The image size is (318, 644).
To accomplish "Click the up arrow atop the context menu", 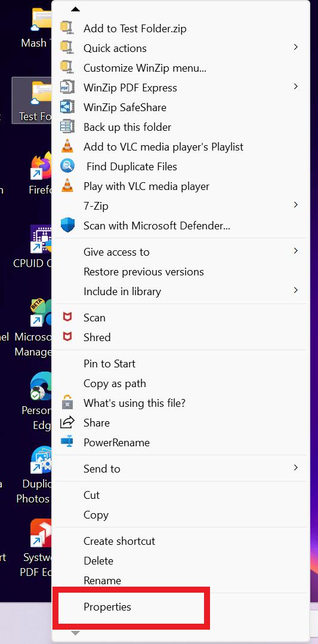I will [x=76, y=9].
